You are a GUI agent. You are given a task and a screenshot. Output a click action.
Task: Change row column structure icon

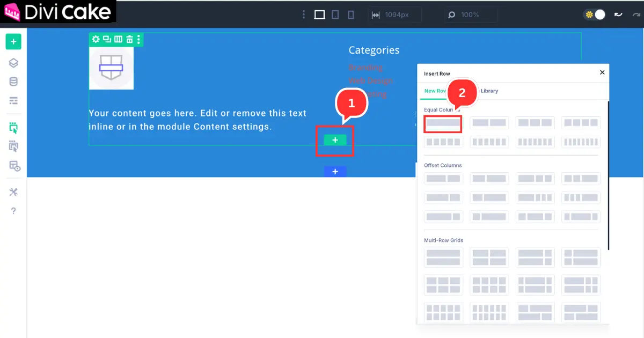(118, 39)
